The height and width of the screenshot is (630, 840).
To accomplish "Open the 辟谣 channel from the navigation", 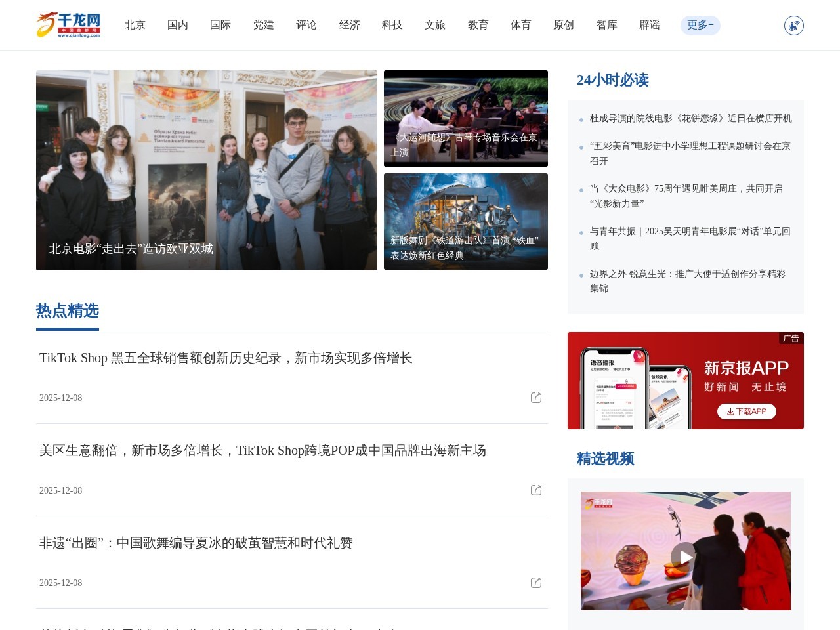I will tap(649, 25).
